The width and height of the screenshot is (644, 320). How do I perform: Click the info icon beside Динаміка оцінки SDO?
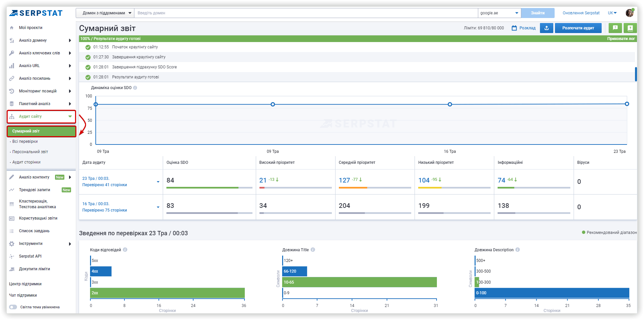pyautogui.click(x=135, y=88)
